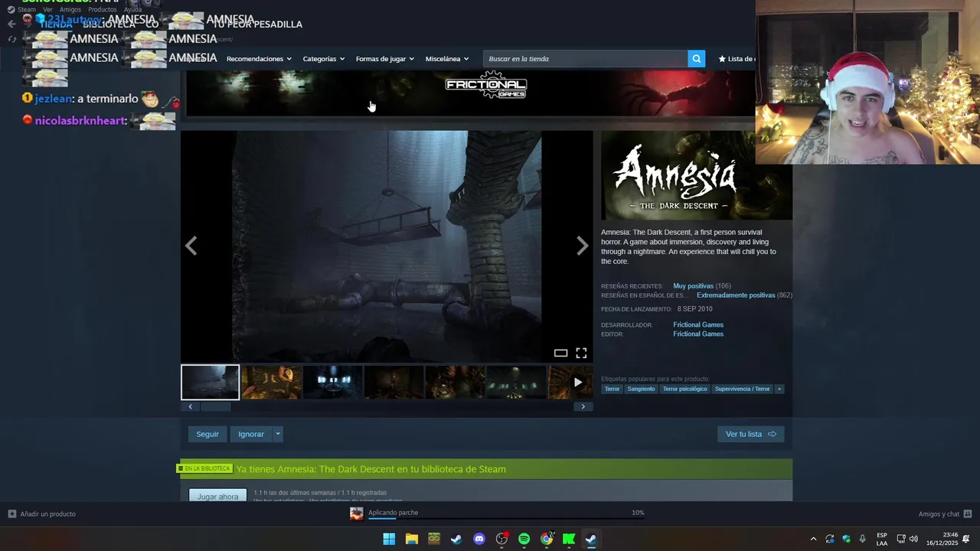The height and width of the screenshot is (551, 980).
Task: Open Muy positivas recent reviews link
Action: (693, 286)
